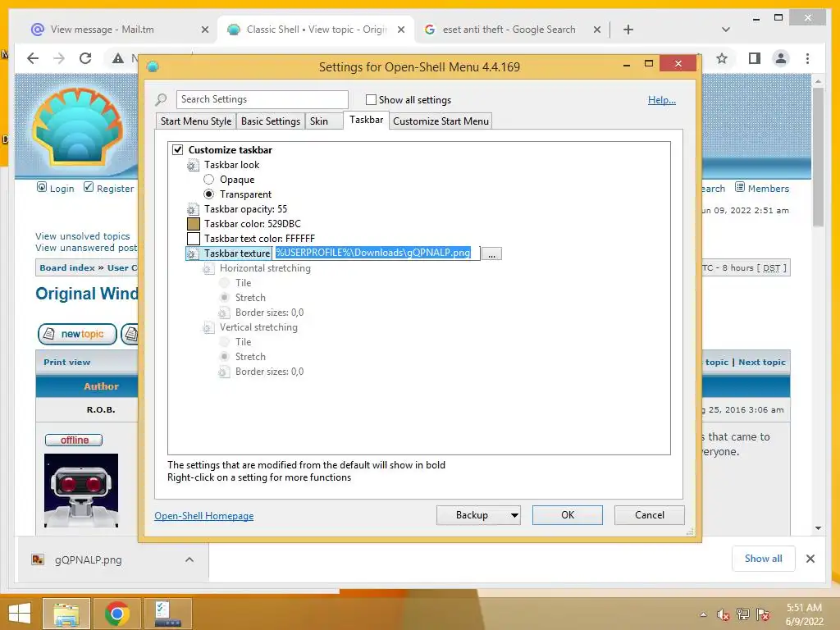Select the Transparent taskbar look
Screen dimensions: 840x630
coord(209,194)
